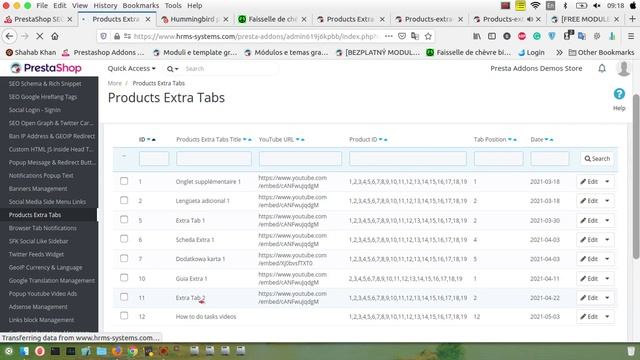The height and width of the screenshot is (360, 640).
Task: Edit the Onglet supplémentaire 1 row
Action: tap(589, 182)
